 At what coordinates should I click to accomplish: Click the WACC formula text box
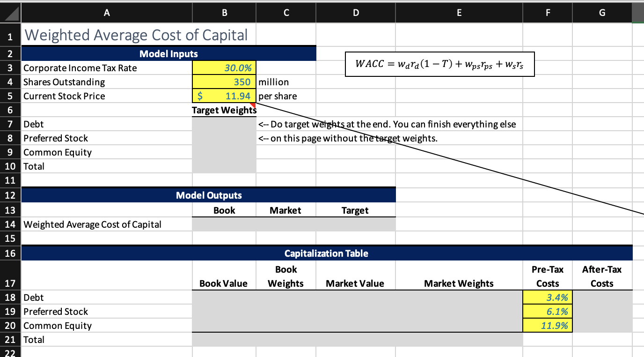click(x=439, y=64)
